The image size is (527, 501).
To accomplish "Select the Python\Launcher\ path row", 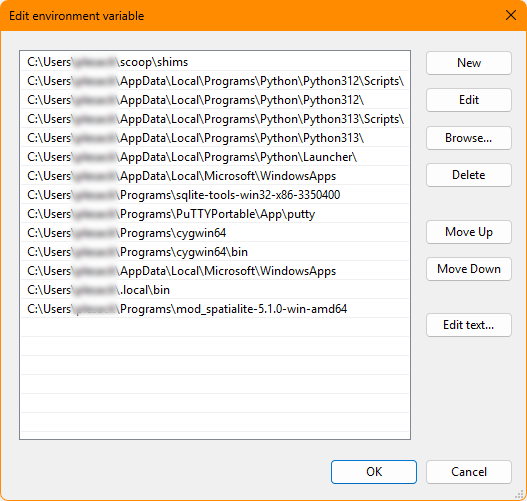I will (x=215, y=157).
